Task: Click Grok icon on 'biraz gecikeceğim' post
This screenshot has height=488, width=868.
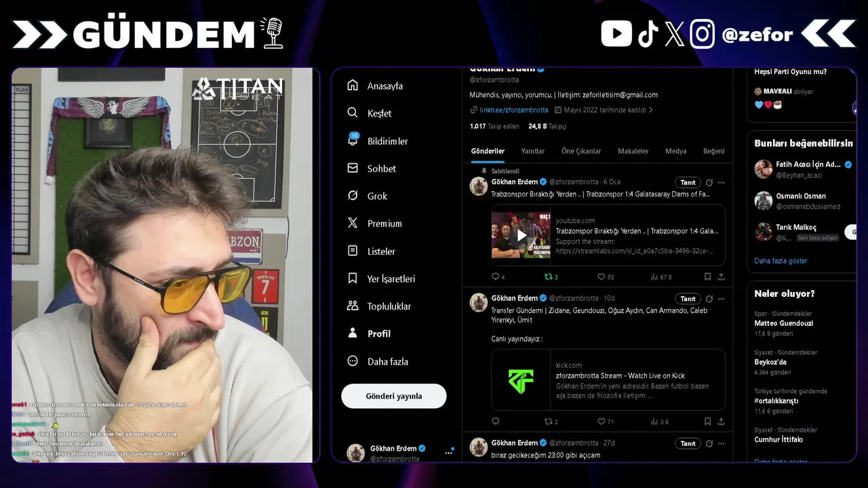Action: [709, 443]
